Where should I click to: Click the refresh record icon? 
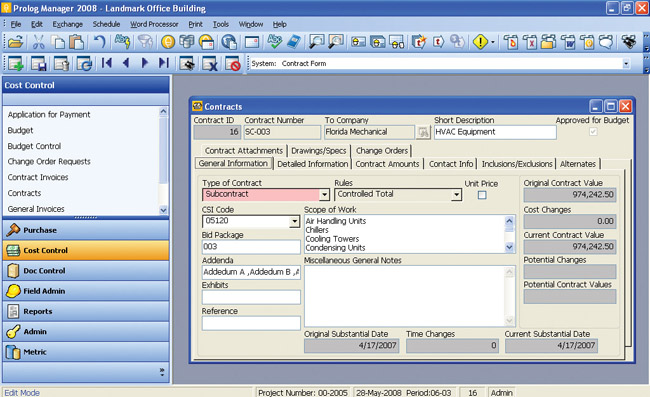[x=85, y=63]
